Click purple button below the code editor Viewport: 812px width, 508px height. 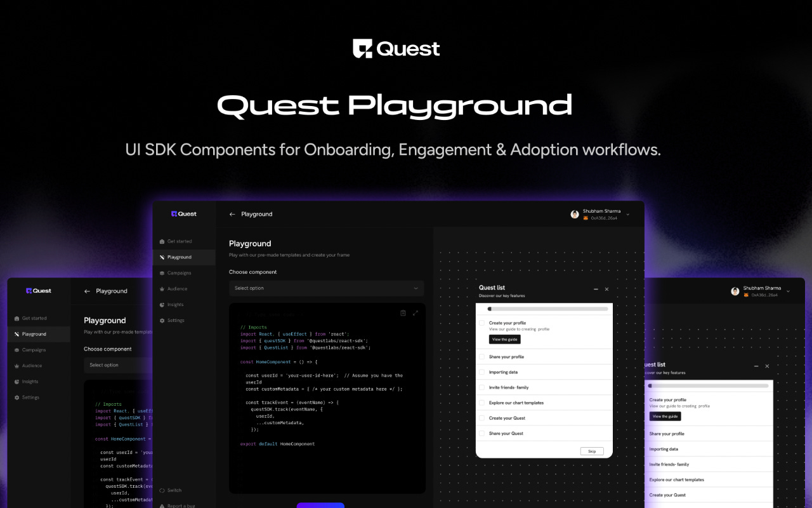(x=320, y=505)
